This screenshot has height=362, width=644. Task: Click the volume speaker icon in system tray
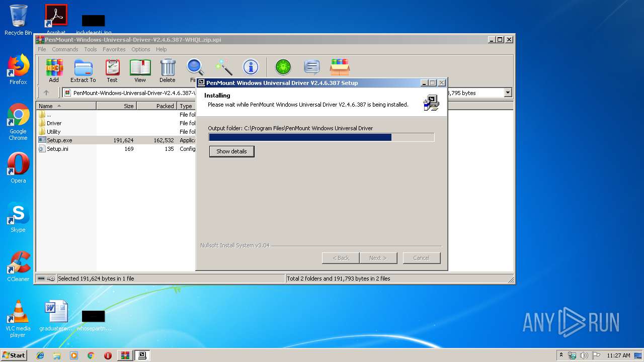pos(584,355)
